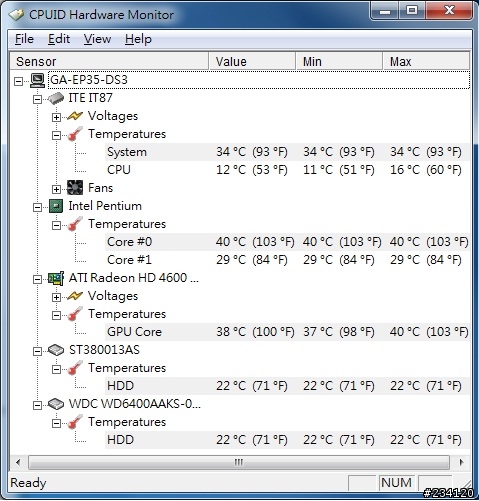Screen dimensions: 479x501
Task: Open the File menu
Action: (x=24, y=39)
